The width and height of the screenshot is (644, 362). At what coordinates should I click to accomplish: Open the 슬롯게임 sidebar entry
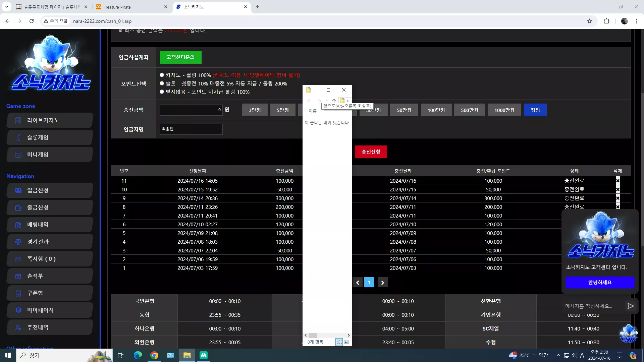tap(50, 137)
